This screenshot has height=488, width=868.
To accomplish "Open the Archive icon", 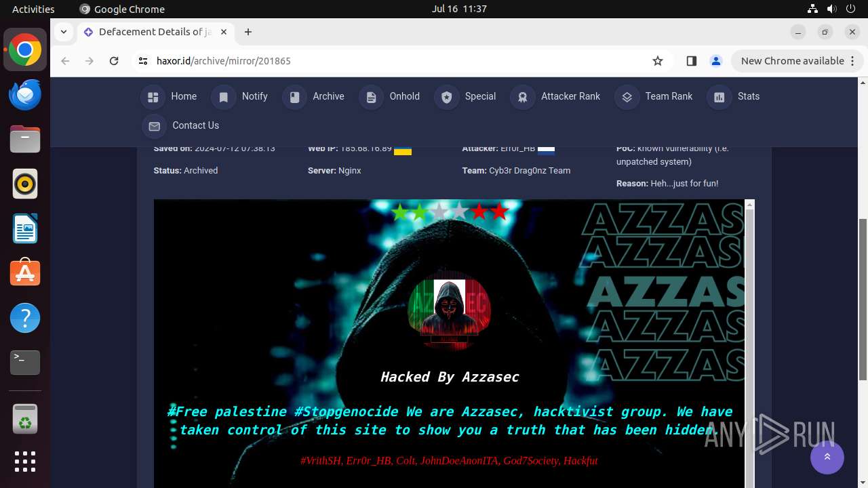I will (294, 97).
